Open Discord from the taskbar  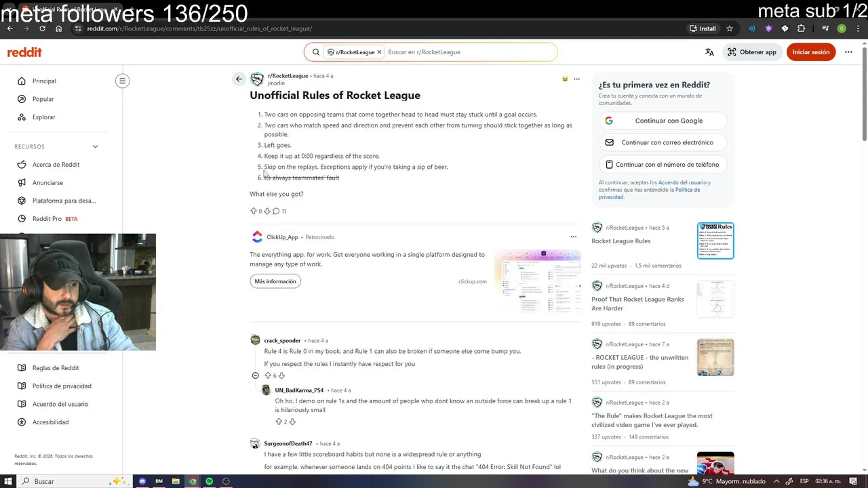142,481
